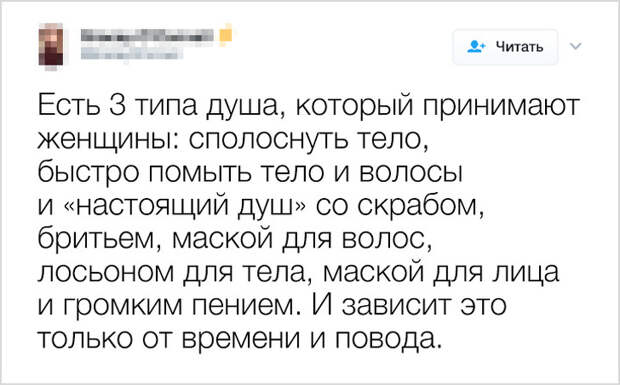
Task: Click the phrase "И зависит это"
Action: [x=409, y=305]
